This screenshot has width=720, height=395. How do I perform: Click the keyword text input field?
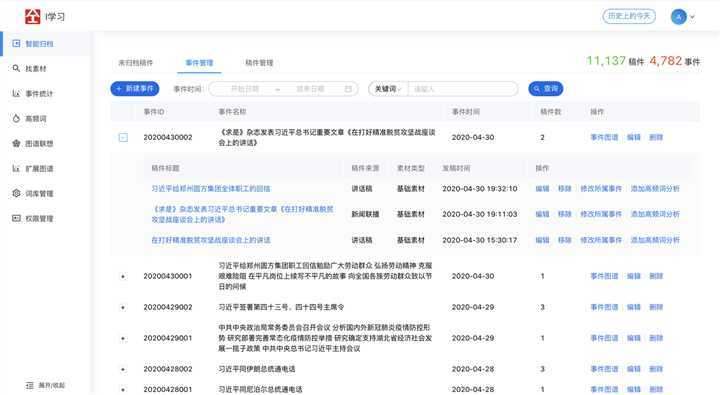click(463, 89)
